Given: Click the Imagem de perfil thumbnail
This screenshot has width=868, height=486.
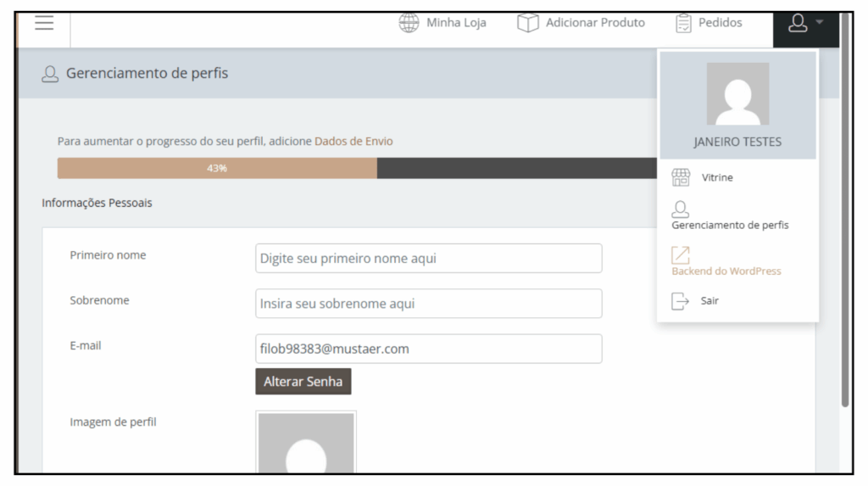Looking at the screenshot, I should click(x=306, y=443).
